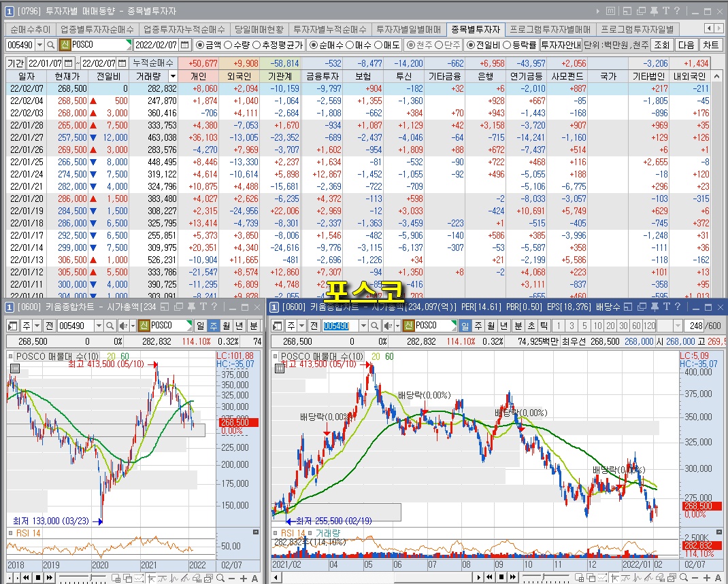
Task: Click rewind button in left chart playback controls
Action: [x=26, y=577]
